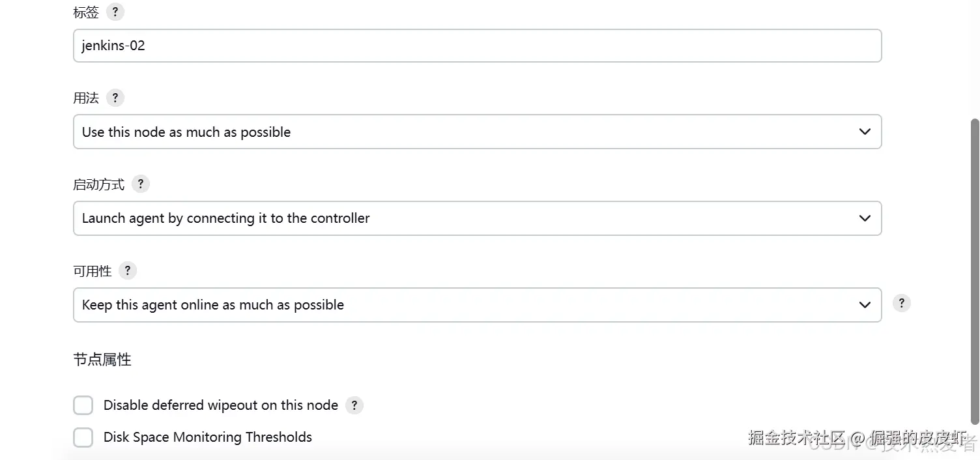Viewport: 980px width, 460px height.
Task: Click the 启动方式 field label
Action: tap(98, 184)
